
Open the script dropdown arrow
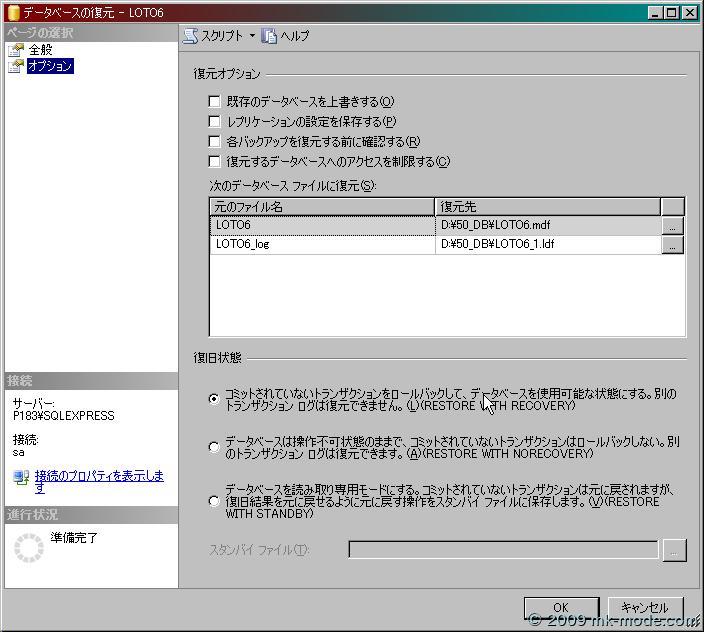click(252, 36)
